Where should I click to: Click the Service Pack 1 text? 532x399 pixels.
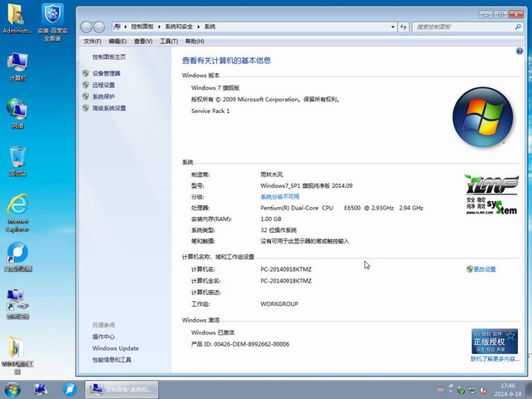click(x=210, y=111)
